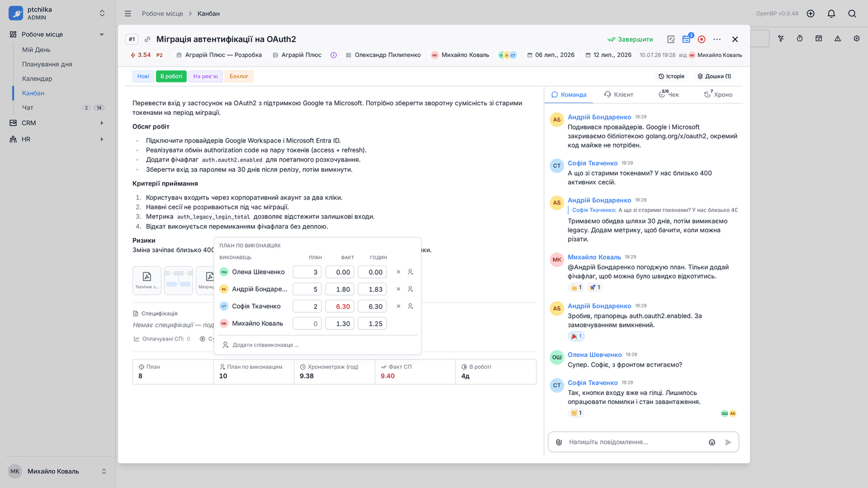Click the Завершити button
The width and height of the screenshot is (868, 488).
tap(630, 39)
